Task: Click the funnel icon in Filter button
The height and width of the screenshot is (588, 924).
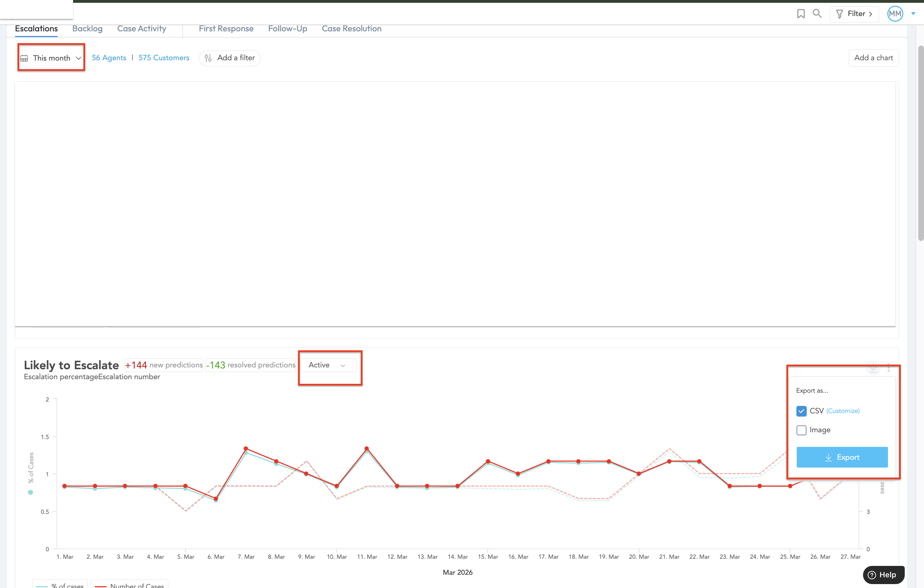Action: [x=840, y=14]
